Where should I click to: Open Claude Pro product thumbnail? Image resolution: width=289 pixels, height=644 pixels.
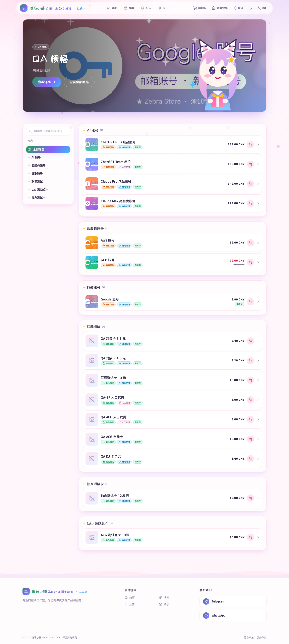click(x=92, y=184)
